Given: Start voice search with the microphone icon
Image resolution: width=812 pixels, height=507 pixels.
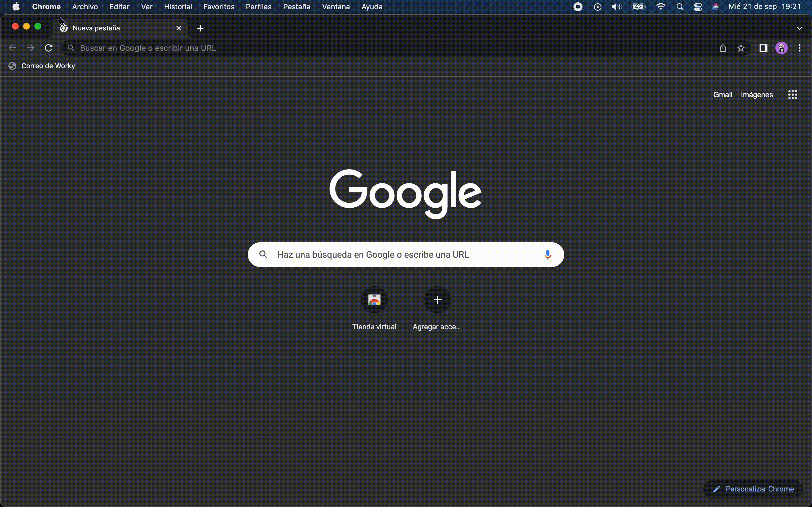Looking at the screenshot, I should (x=548, y=255).
